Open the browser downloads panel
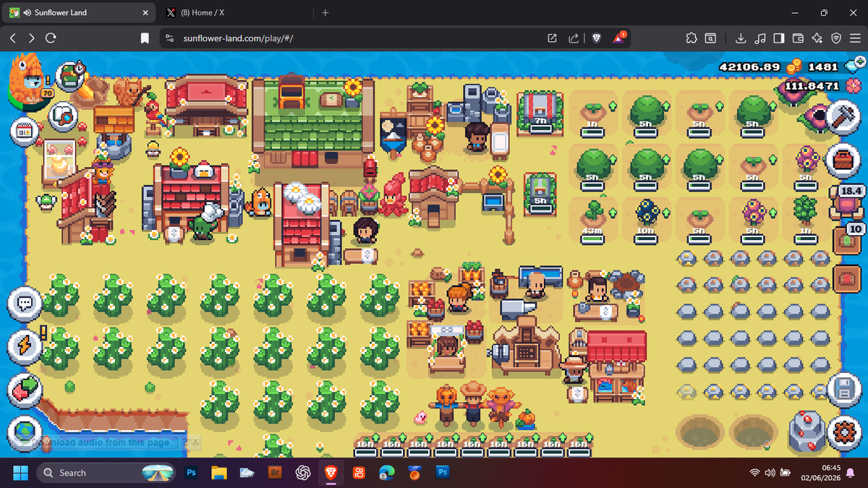Image resolution: width=868 pixels, height=488 pixels. tap(741, 38)
